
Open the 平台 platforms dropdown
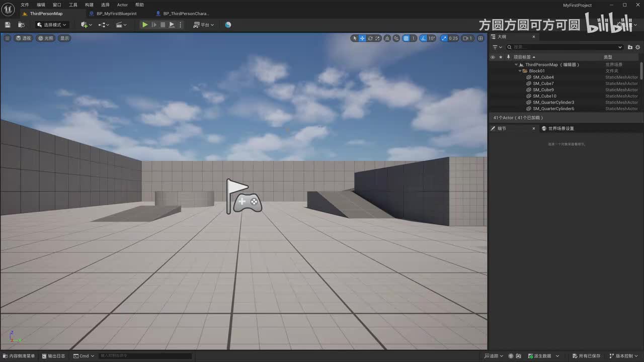(204, 25)
